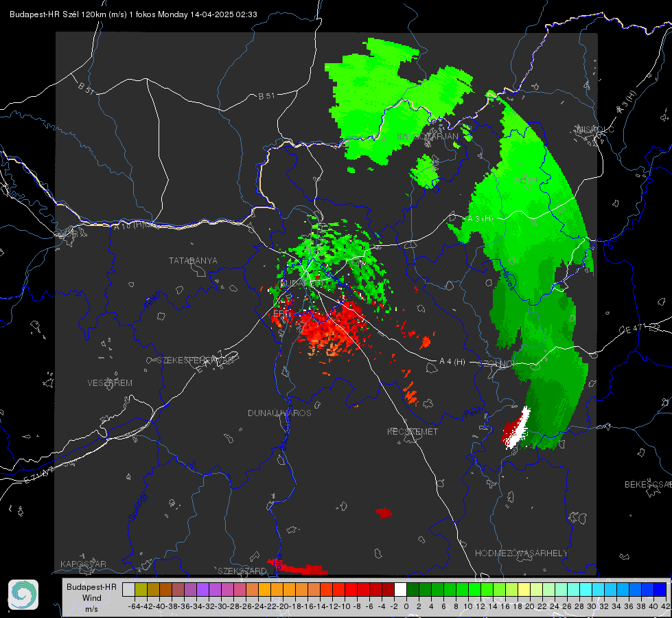Click the SZEKSZARD city label

click(x=242, y=571)
